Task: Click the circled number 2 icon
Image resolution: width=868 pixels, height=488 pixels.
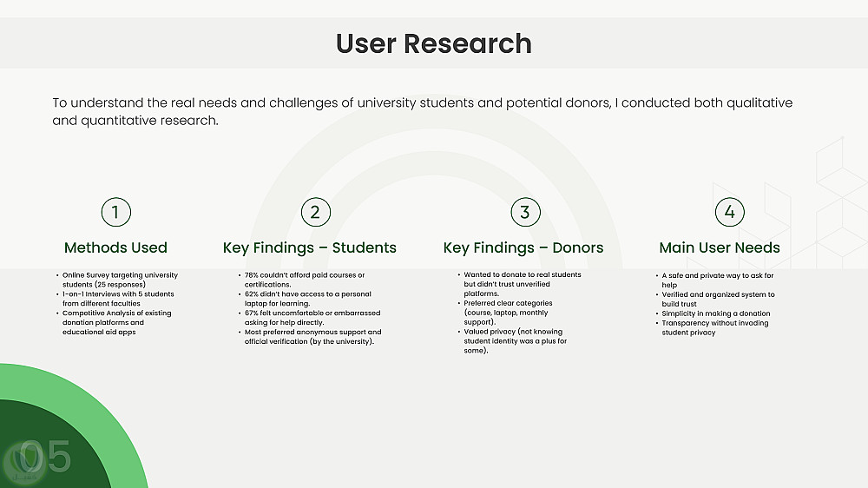Action: [x=315, y=212]
